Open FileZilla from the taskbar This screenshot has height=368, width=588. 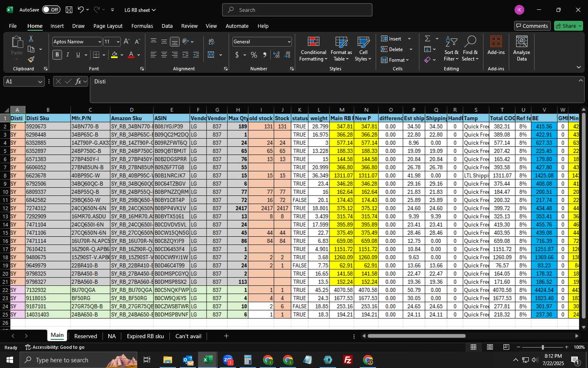(x=348, y=360)
